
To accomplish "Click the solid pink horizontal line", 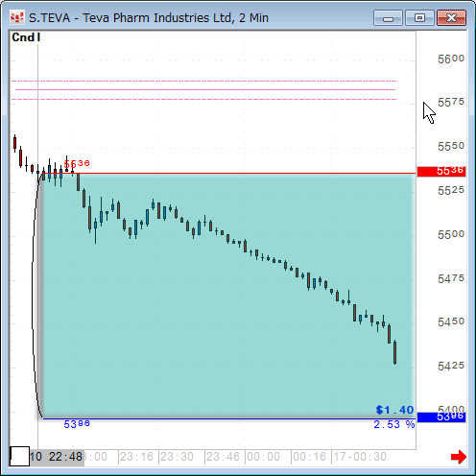I will click(205, 90).
